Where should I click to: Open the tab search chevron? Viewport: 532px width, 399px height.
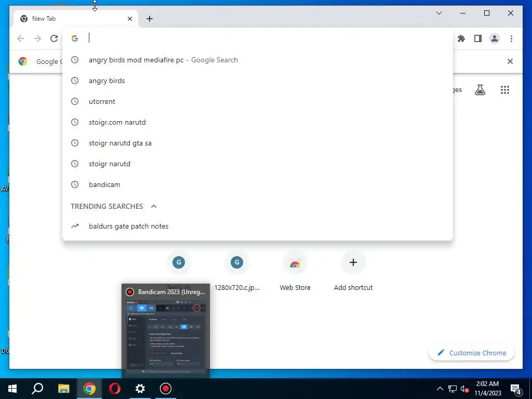tap(438, 13)
